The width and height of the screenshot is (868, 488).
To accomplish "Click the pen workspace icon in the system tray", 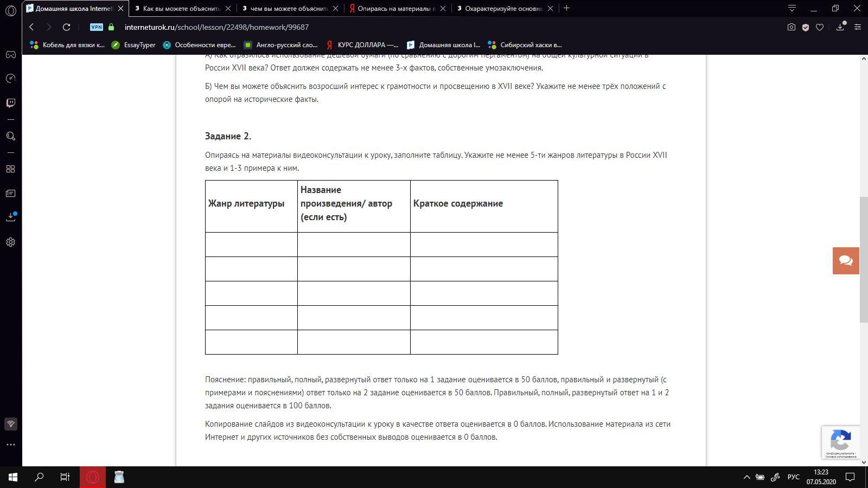I will tap(776, 477).
